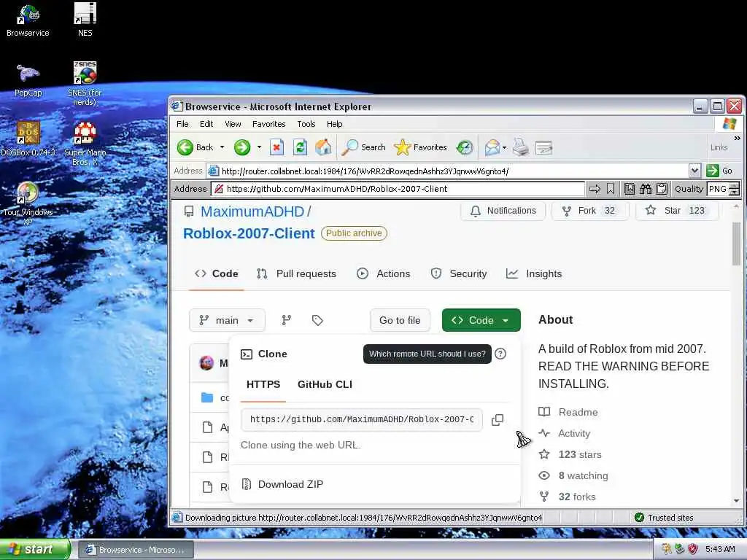This screenshot has width=747, height=560.
Task: Copy the clone URL to clipboard
Action: (x=498, y=419)
